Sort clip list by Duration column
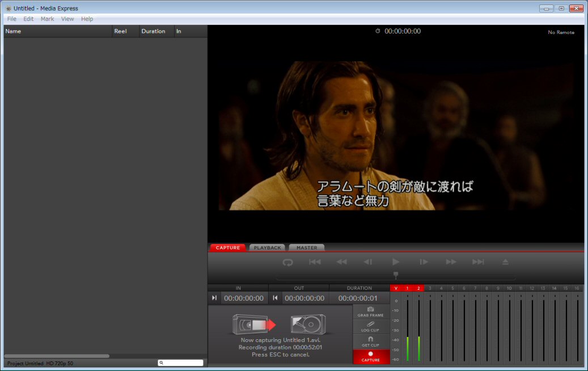588x371 pixels. [x=156, y=31]
